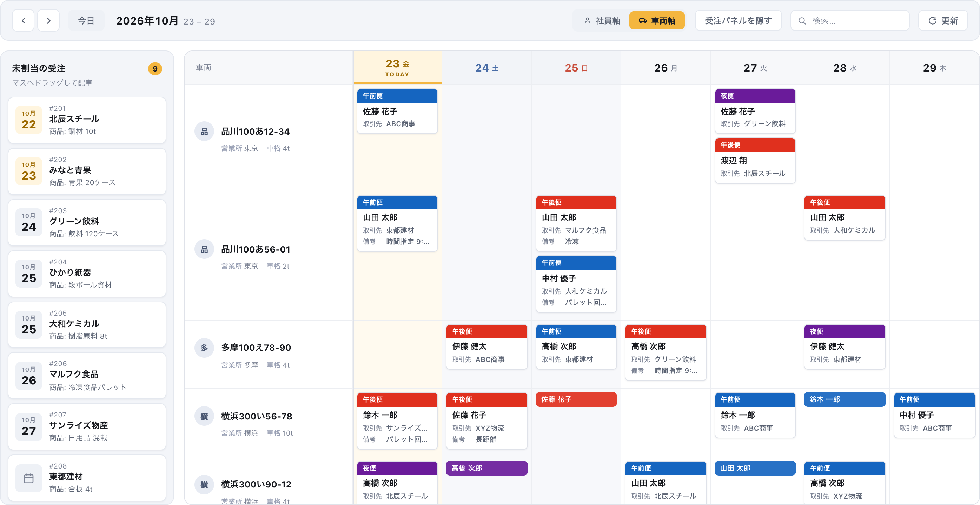Select the 23 金 TODAY column header
Image resolution: width=980 pixels, height=505 pixels.
tap(397, 68)
